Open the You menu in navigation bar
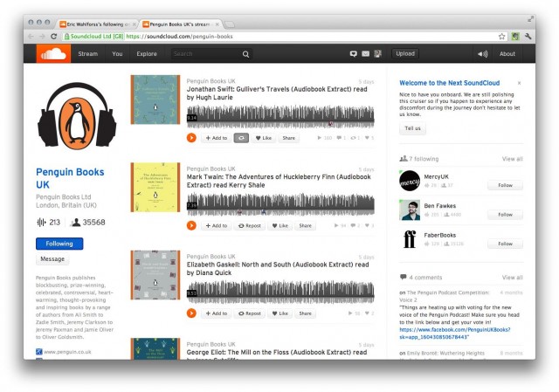The image size is (559, 392). point(117,54)
